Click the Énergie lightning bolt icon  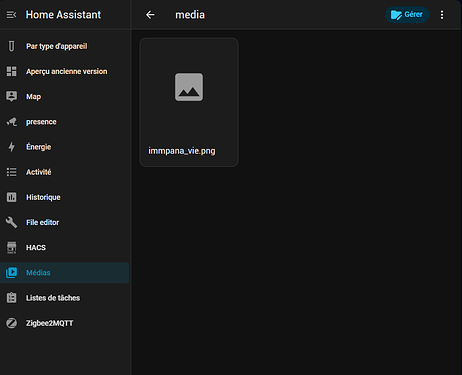click(x=12, y=147)
